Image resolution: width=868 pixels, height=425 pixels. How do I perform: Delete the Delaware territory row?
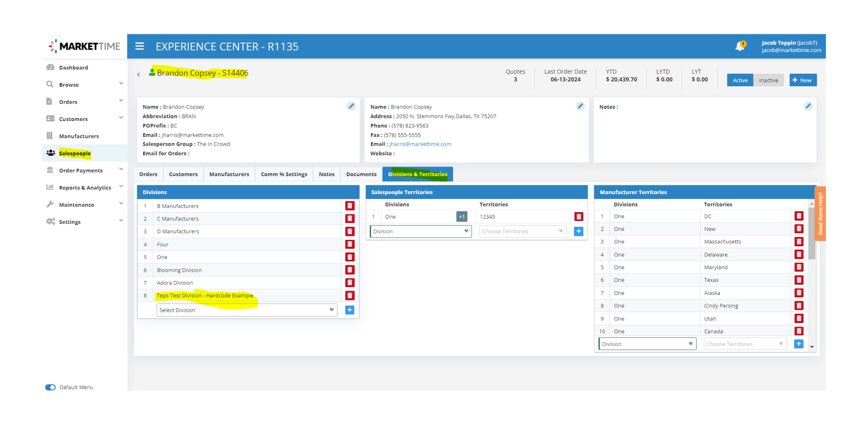coord(799,255)
